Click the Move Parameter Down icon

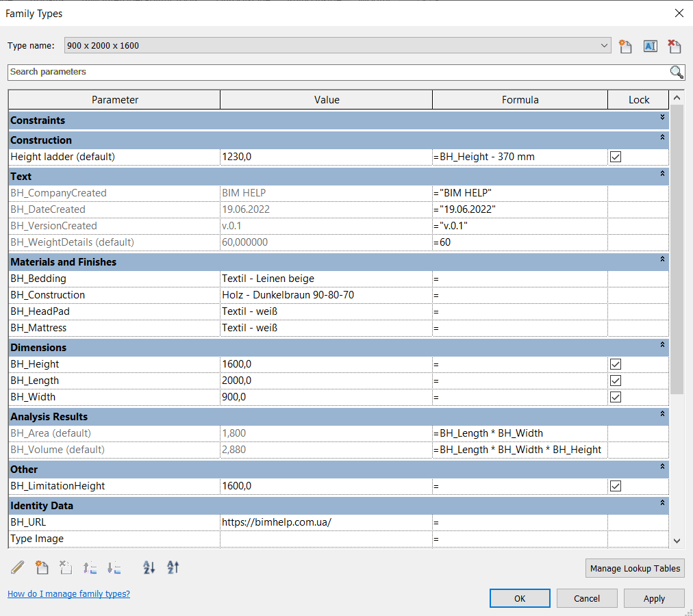114,567
